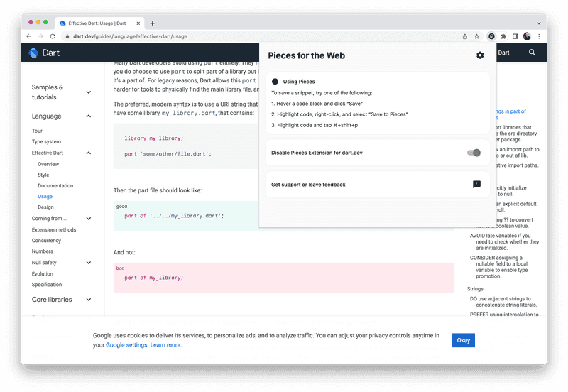The height and width of the screenshot is (392, 568).
Task: Click the Dart logo in header
Action: click(44, 53)
